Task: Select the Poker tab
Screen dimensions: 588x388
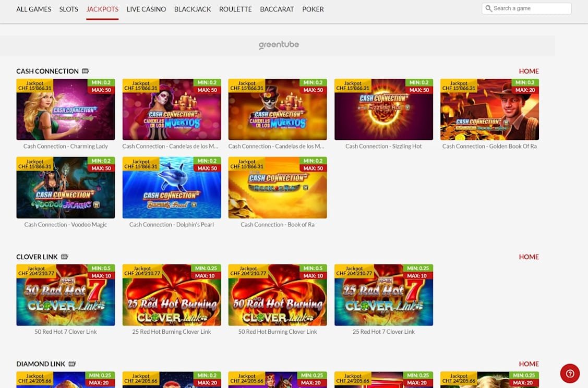Action: click(x=313, y=9)
